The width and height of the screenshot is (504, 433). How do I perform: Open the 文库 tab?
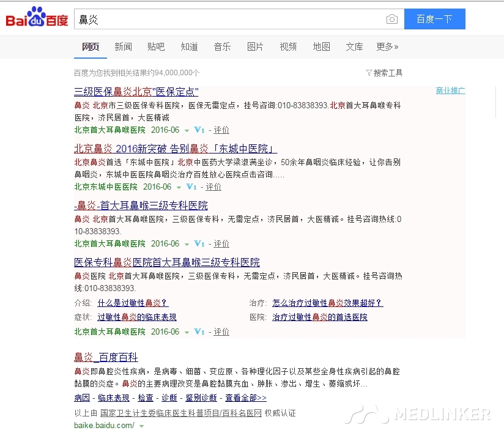coord(355,47)
